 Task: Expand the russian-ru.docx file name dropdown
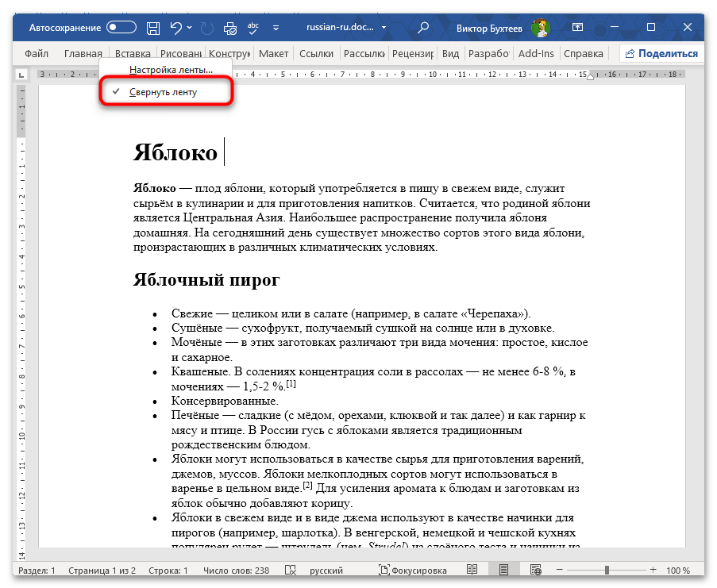point(384,28)
